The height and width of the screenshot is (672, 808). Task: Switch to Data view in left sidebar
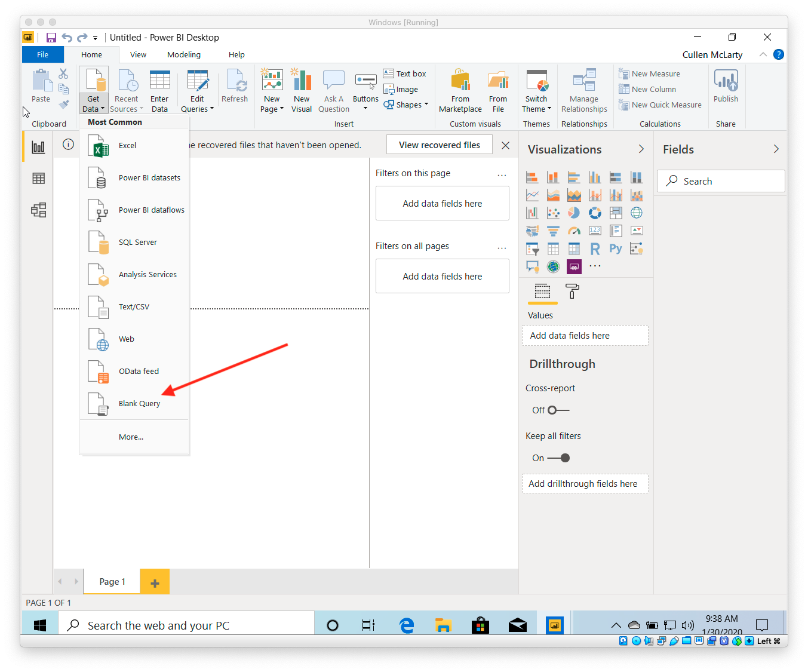coord(38,179)
